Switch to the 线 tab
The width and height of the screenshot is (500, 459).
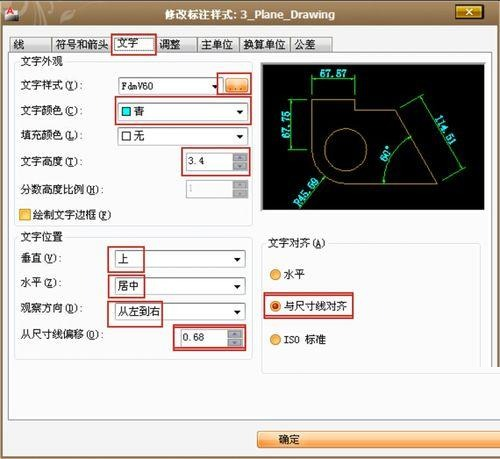coord(30,44)
